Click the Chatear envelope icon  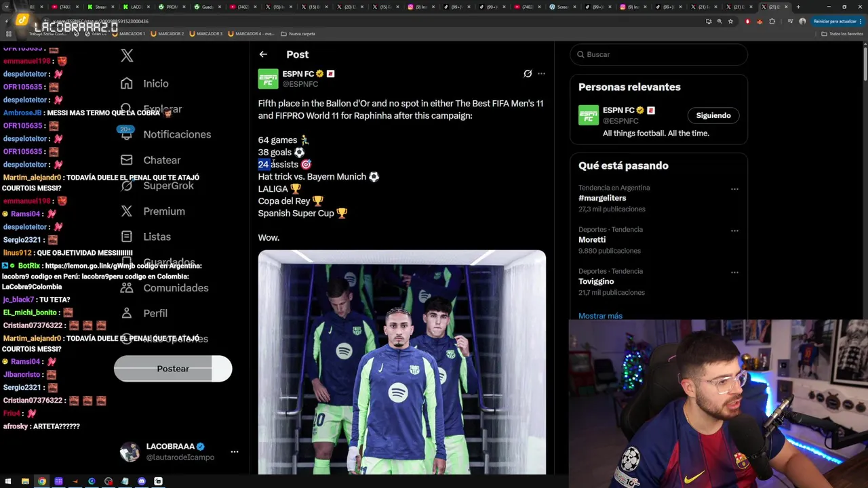pos(127,160)
